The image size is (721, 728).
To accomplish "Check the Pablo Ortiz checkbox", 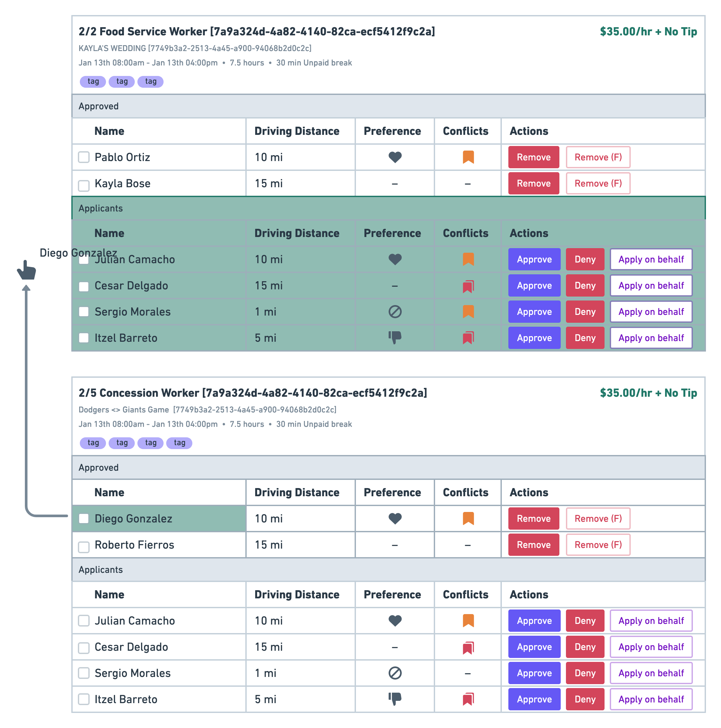I will click(84, 157).
